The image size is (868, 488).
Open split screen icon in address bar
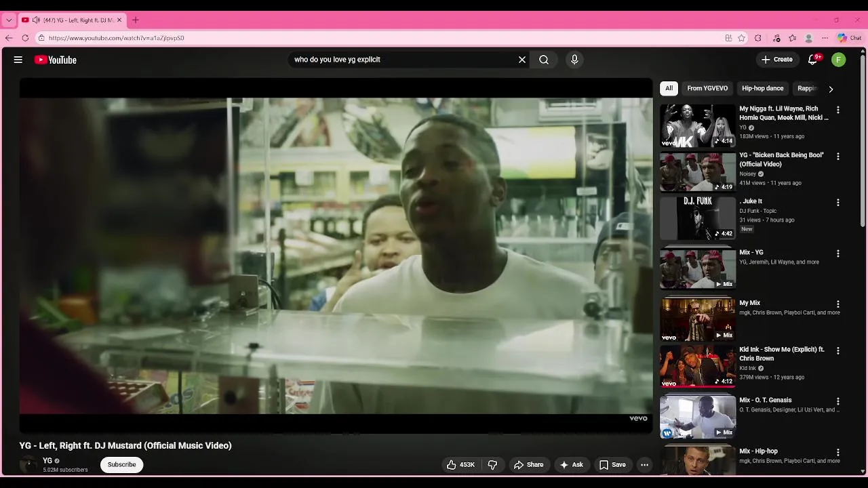click(x=728, y=38)
